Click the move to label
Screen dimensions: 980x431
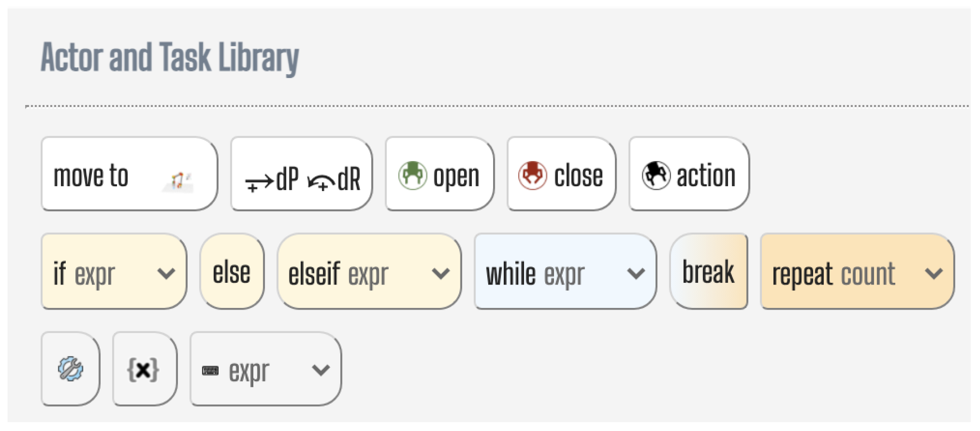(91, 176)
